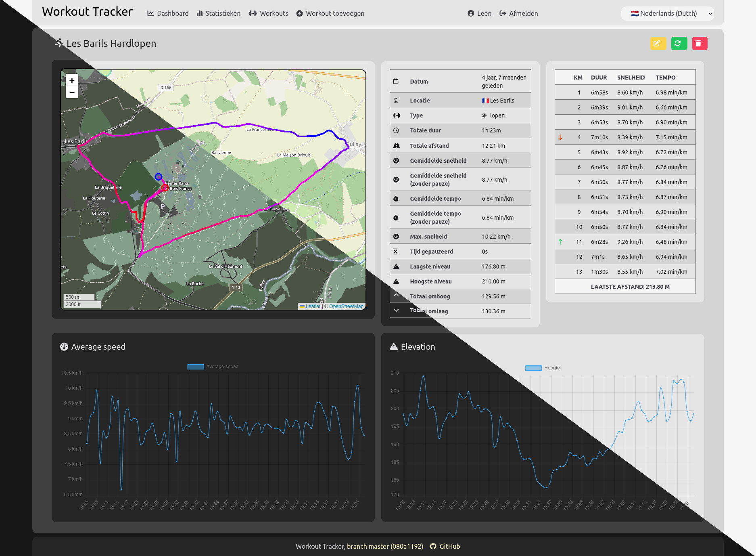
Task: Open the branch master (080a1192) link
Action: tap(385, 546)
